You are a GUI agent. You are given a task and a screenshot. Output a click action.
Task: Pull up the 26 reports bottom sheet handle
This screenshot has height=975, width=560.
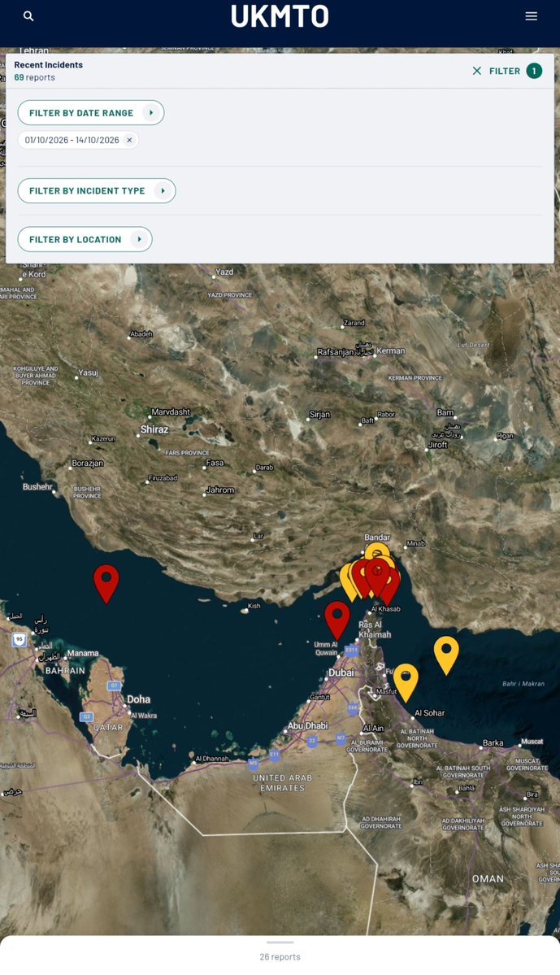coord(280,942)
